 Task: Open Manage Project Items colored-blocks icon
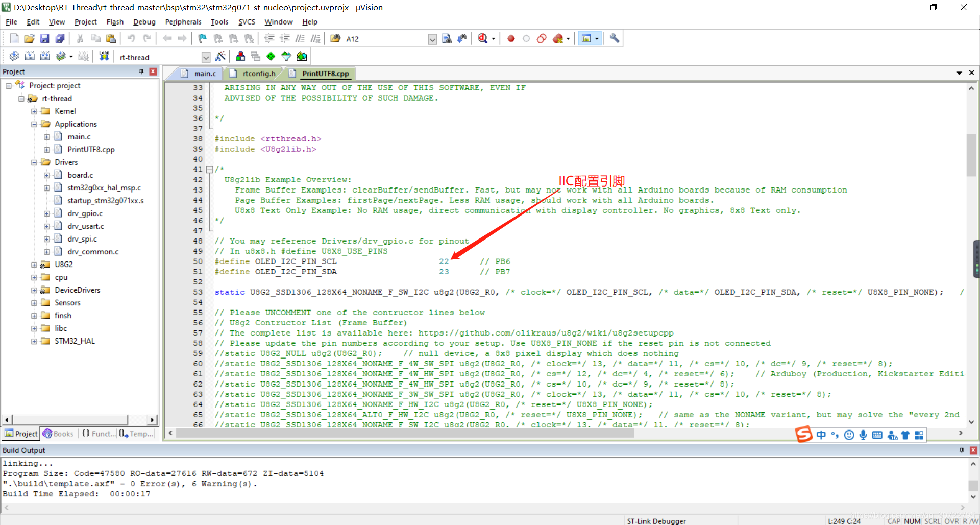click(240, 56)
